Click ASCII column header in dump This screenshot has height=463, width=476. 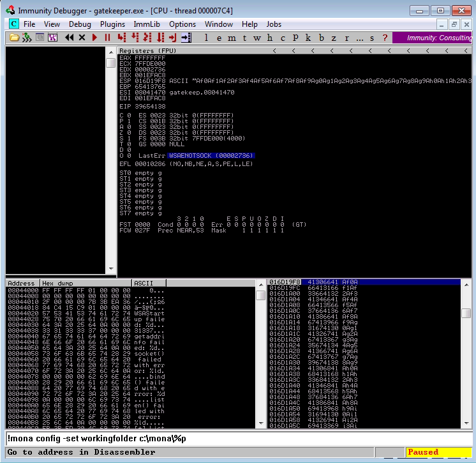149,283
